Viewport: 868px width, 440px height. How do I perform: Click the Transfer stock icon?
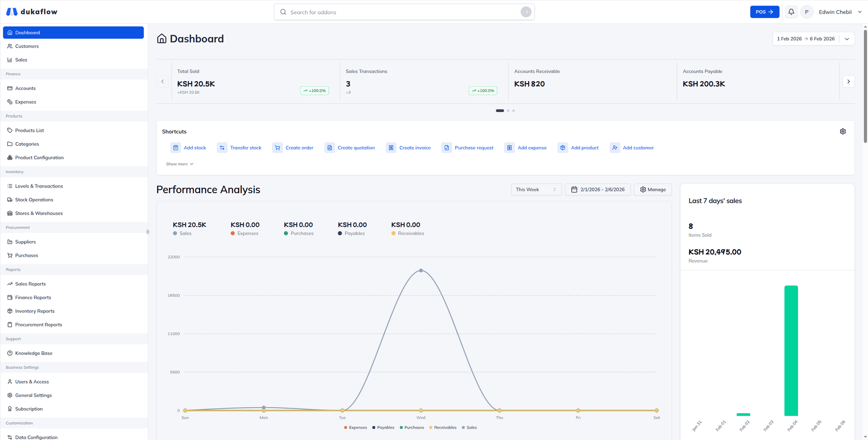click(222, 147)
